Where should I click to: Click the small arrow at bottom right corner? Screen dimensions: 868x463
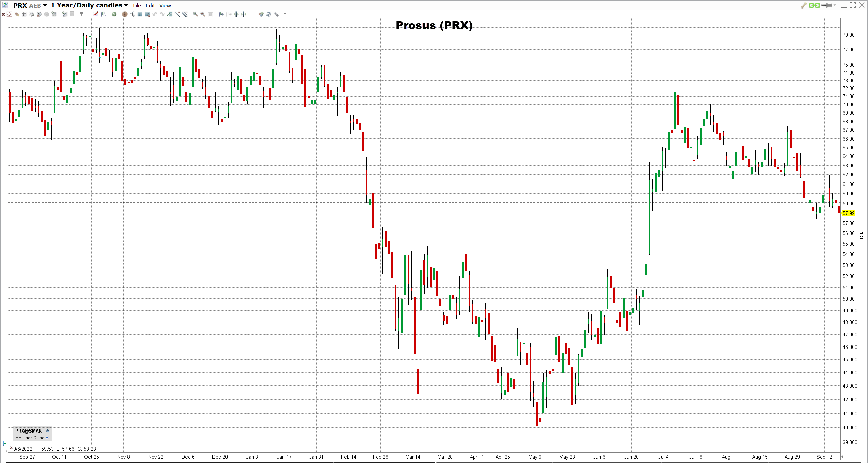click(842, 457)
